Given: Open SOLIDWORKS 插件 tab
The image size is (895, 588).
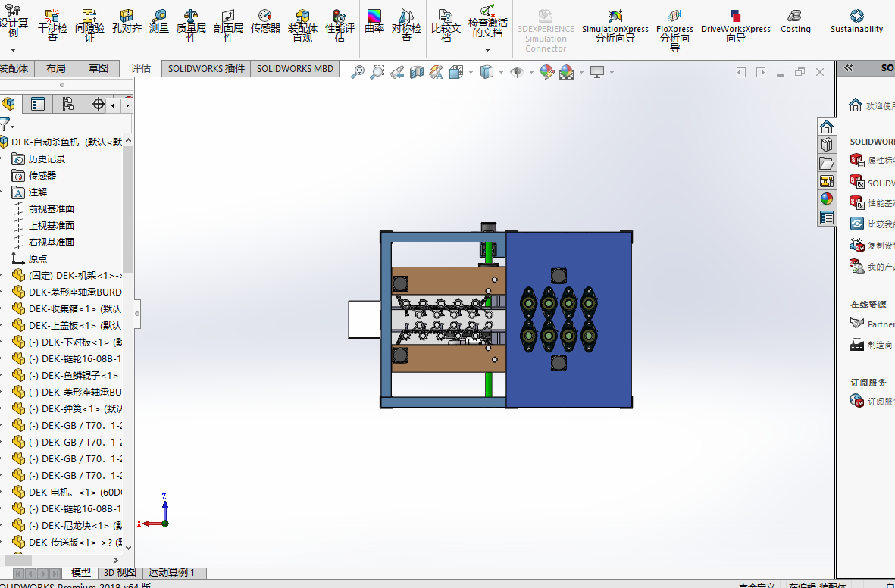Looking at the screenshot, I should (x=206, y=68).
